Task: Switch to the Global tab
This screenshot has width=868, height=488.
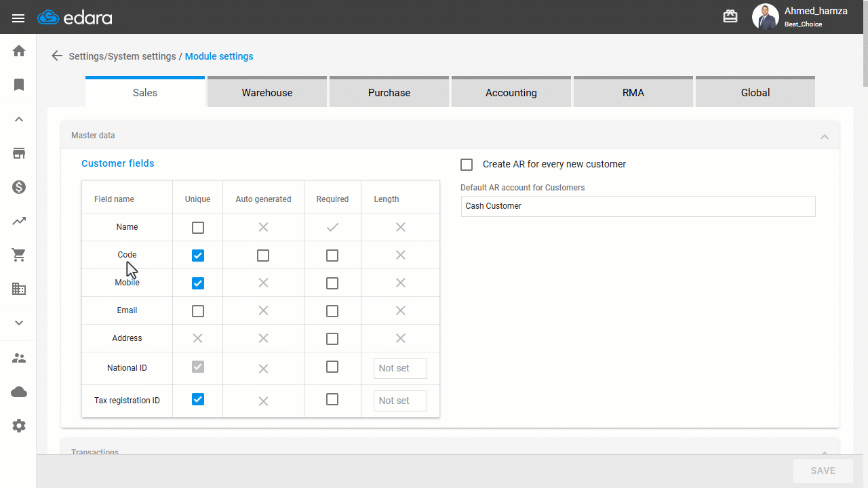Action: [x=755, y=92]
